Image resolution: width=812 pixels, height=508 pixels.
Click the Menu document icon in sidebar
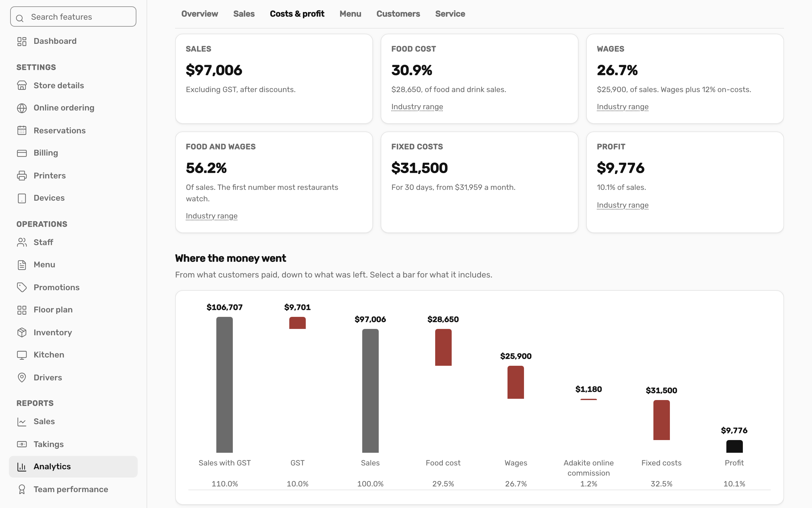(22, 265)
